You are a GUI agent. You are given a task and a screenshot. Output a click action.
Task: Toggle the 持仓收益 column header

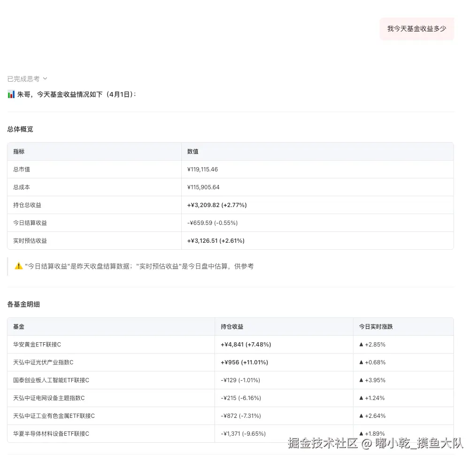pos(231,326)
